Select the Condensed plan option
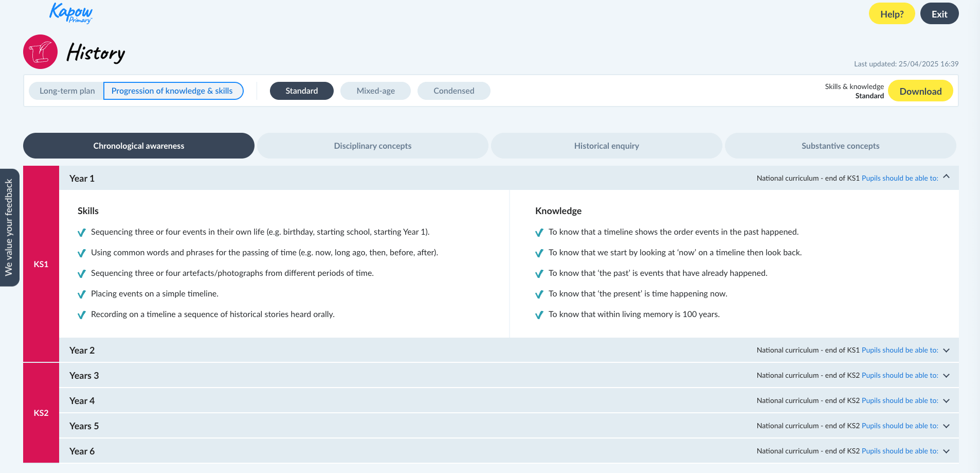The height and width of the screenshot is (473, 980). tap(453, 91)
